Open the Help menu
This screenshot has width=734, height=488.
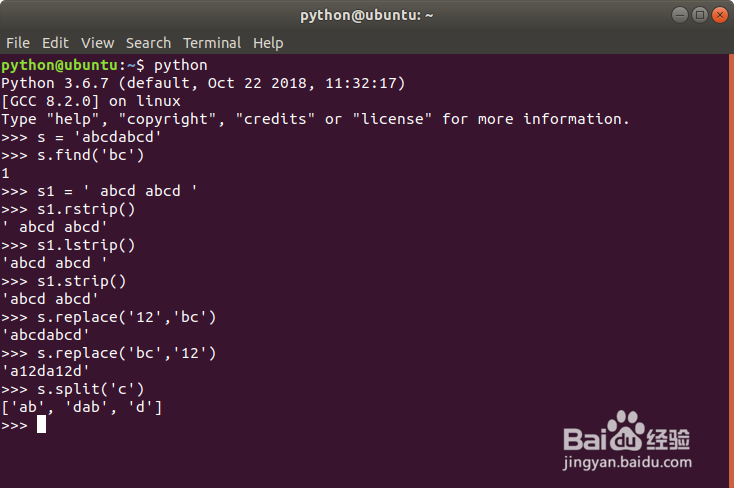[268, 43]
